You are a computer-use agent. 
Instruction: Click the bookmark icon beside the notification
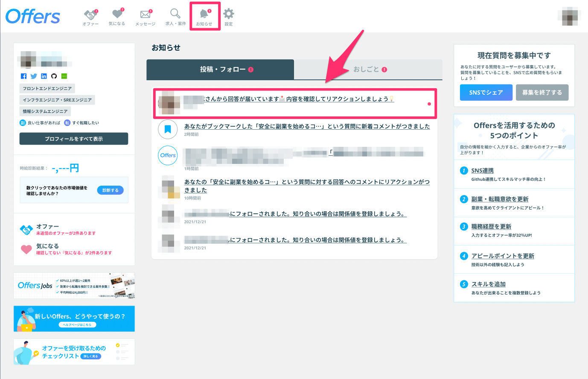tap(168, 129)
